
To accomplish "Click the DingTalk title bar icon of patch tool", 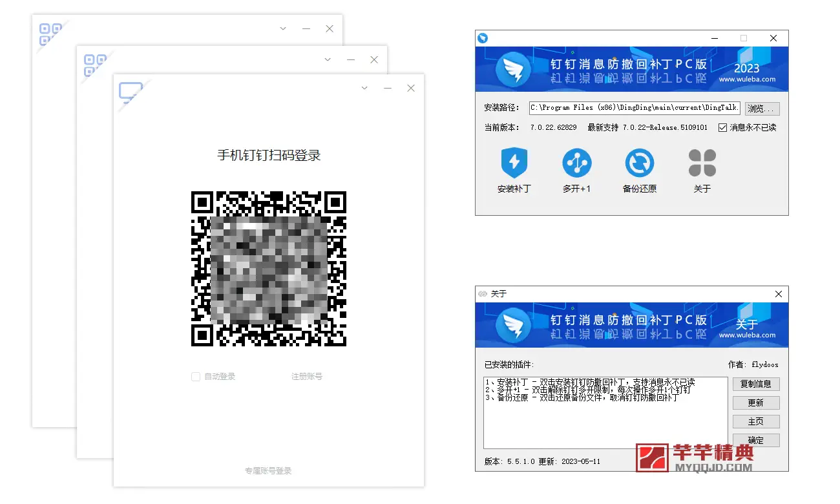I will 482,38.
